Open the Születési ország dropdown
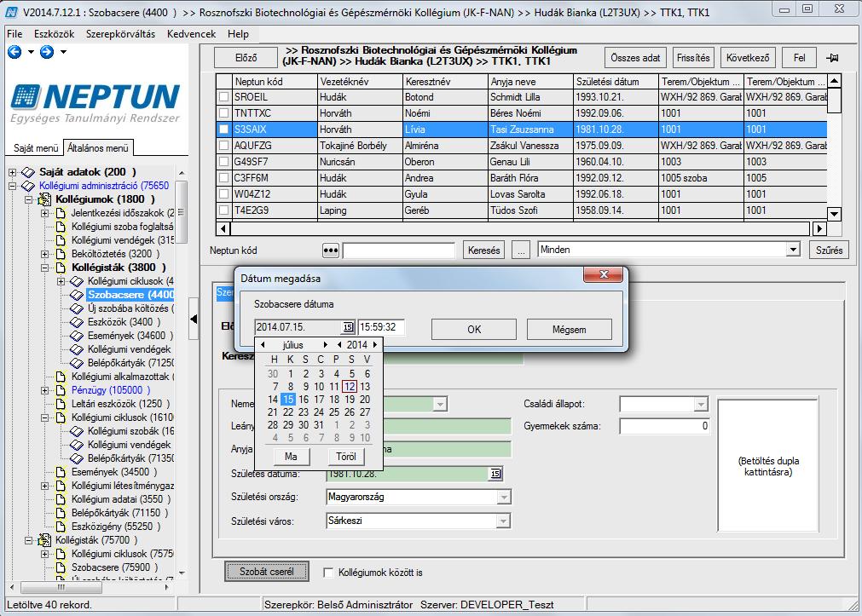The height and width of the screenshot is (616, 862). 504,498
